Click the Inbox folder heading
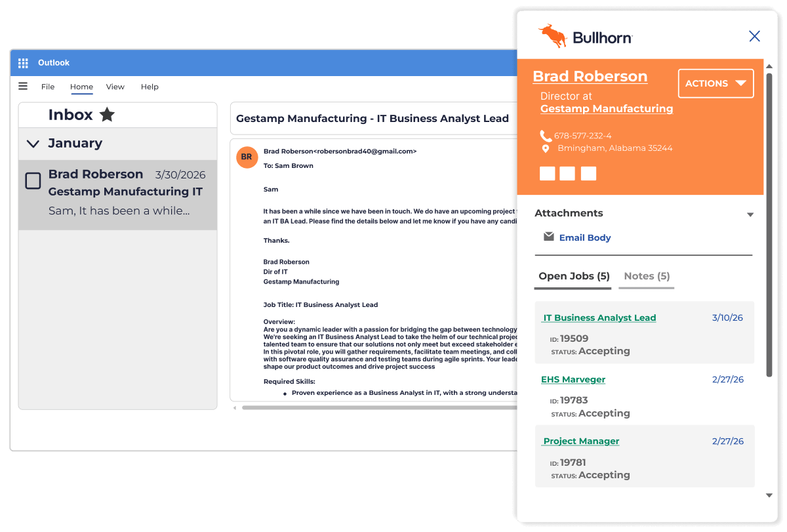 click(x=70, y=115)
